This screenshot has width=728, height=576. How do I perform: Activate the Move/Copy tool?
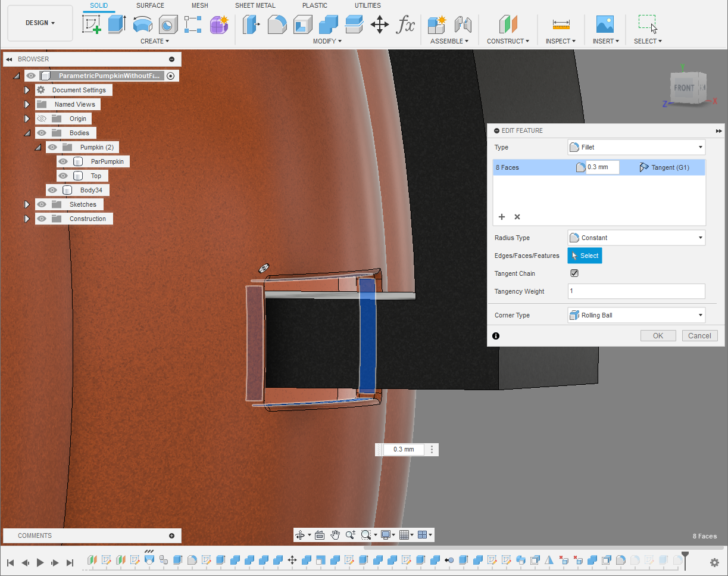click(x=379, y=24)
